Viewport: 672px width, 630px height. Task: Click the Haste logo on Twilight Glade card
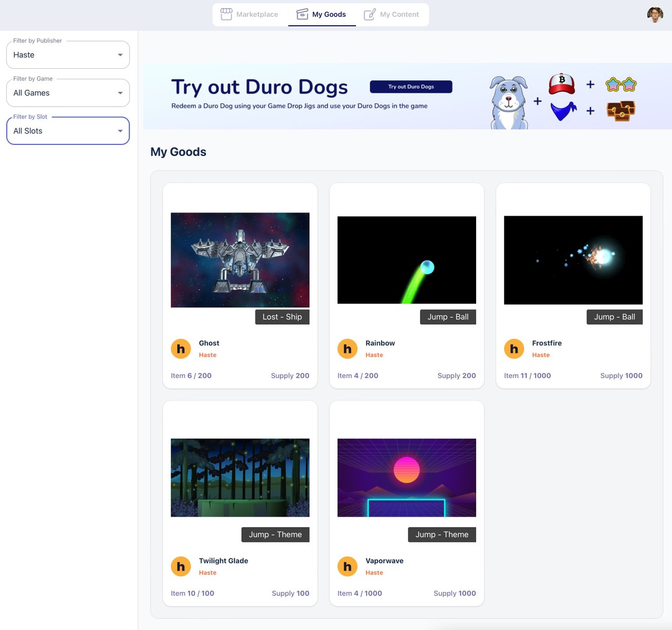click(181, 566)
